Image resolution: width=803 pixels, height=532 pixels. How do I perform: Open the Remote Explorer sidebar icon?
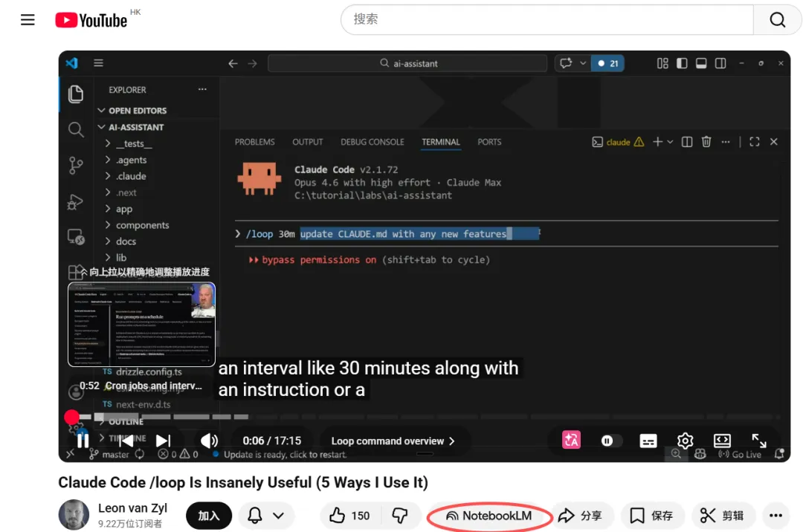tap(76, 236)
